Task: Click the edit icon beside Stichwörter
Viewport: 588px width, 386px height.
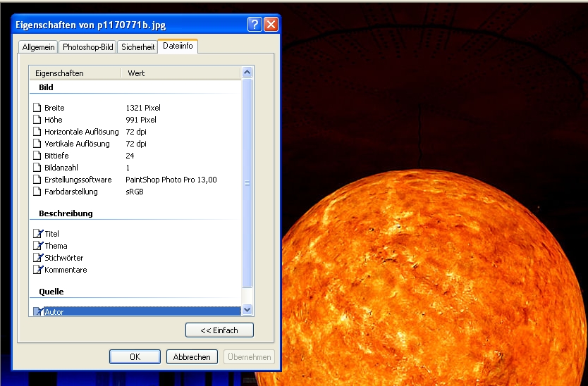Action: pos(38,258)
